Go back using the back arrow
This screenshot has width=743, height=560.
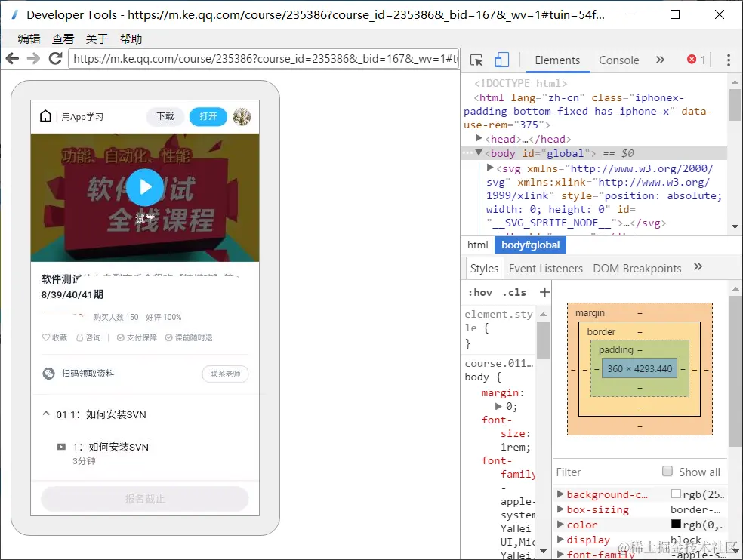tap(12, 58)
